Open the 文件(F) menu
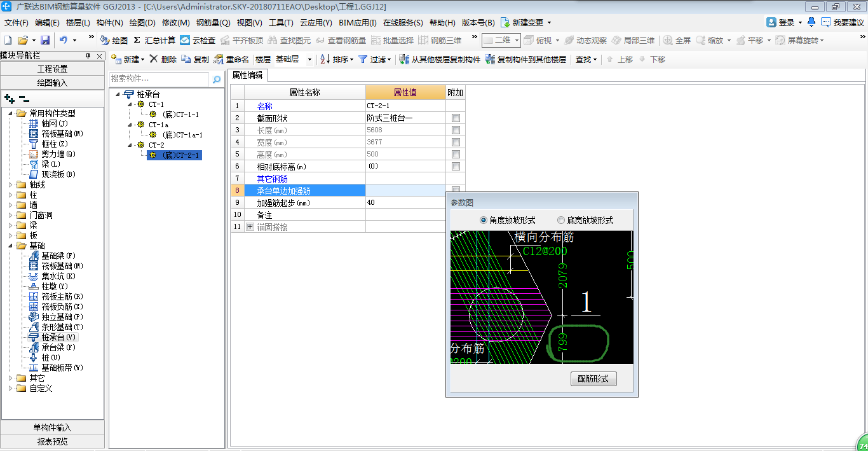Screen dimensions: 868x451 coord(17,22)
